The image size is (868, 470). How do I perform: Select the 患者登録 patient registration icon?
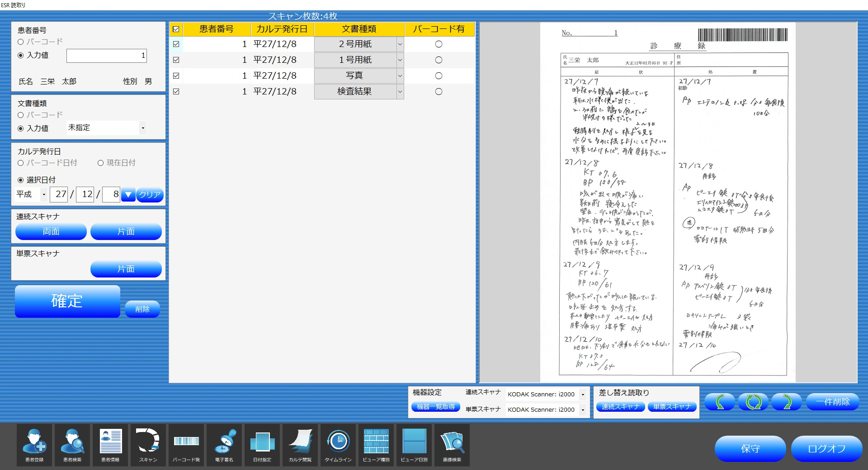(34, 445)
